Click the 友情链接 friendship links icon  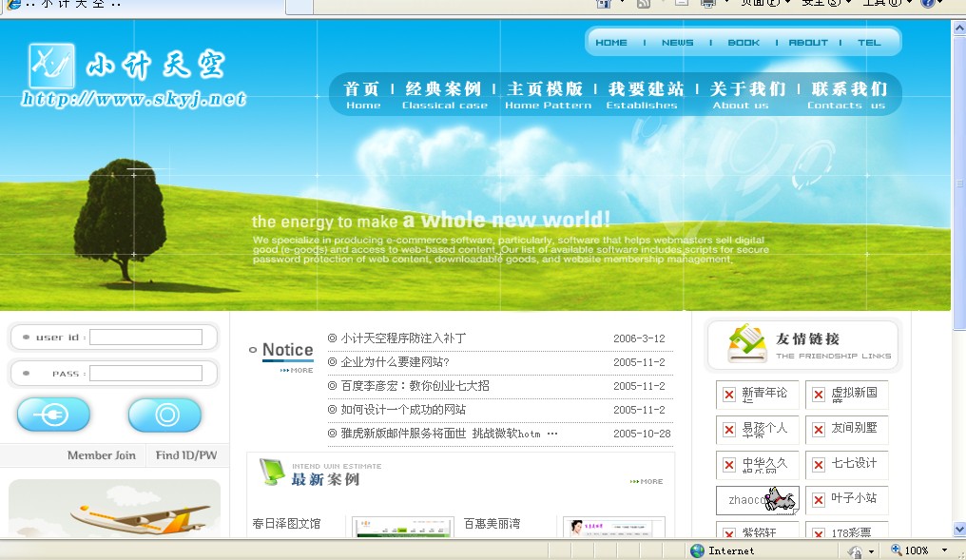[746, 343]
